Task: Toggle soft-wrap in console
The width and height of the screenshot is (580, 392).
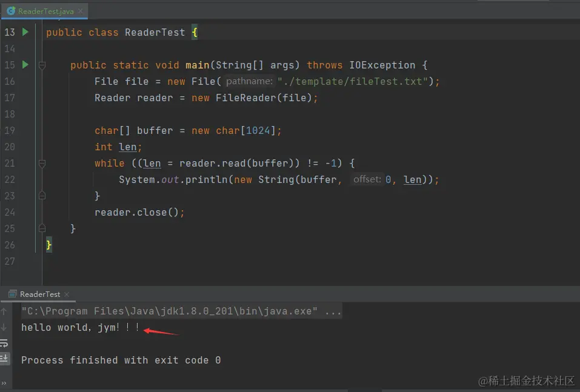Action: click(x=4, y=343)
